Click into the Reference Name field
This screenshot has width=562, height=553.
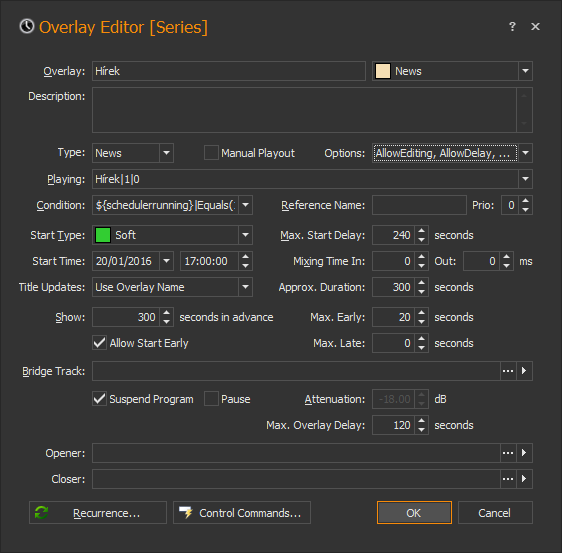point(419,205)
